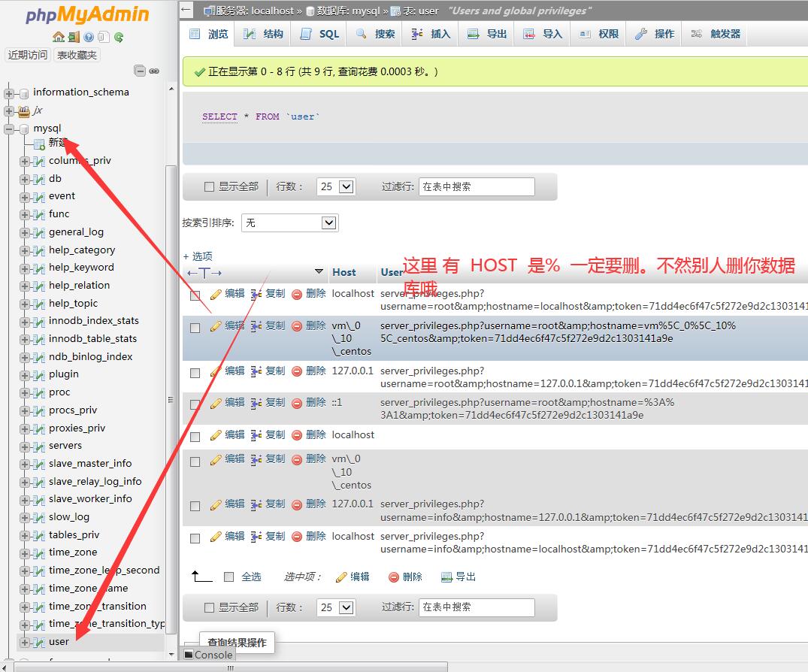Image resolution: width=808 pixels, height=672 pixels.
Task: Open the top 行数 dropdown showing 25
Action: point(336,187)
